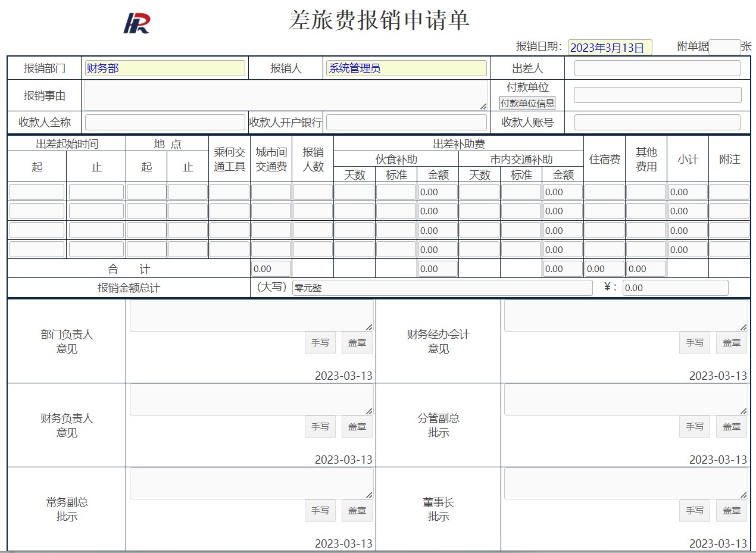Focus the 付款单位 input field
The image size is (756, 553).
click(658, 95)
